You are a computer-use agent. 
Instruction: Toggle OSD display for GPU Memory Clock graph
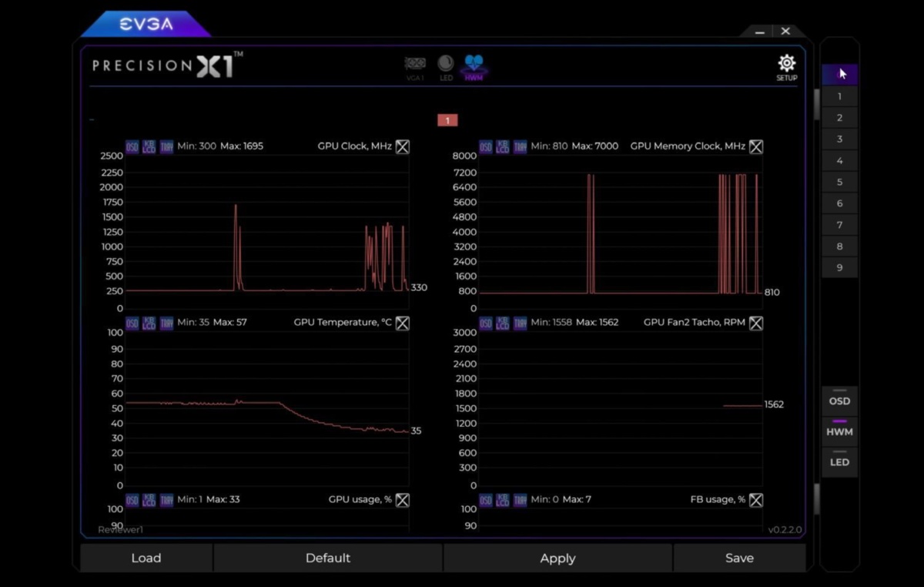485,146
